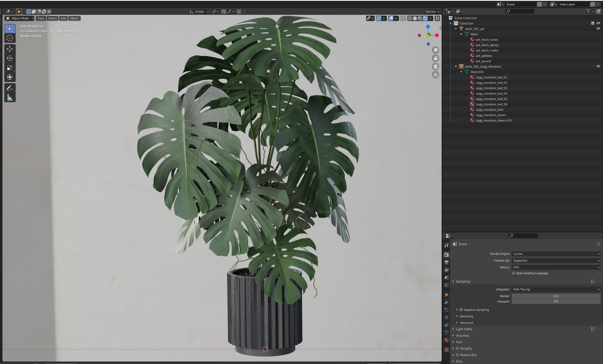This screenshot has width=603, height=364.
Task: Enable Adaptive Sampling checkbox
Action: 461,310
